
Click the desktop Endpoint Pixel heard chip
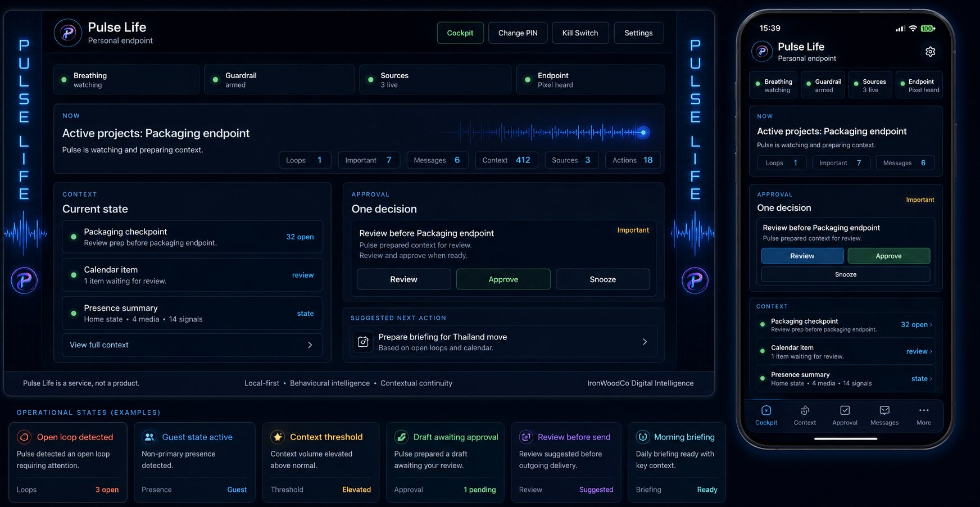(x=590, y=79)
